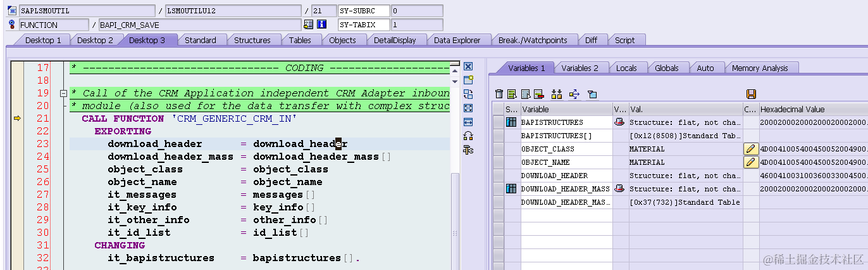Click line number 23 in the code gutter
868x270 pixels.
[42, 144]
